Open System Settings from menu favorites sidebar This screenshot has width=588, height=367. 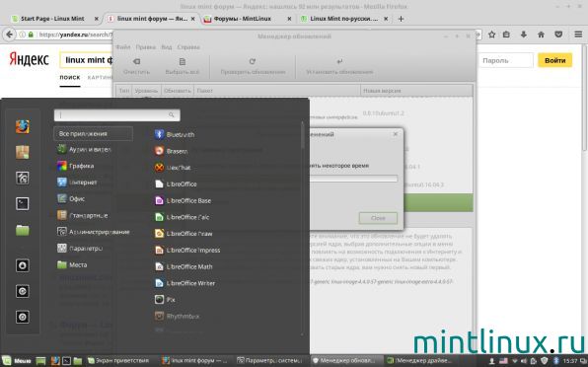click(22, 178)
